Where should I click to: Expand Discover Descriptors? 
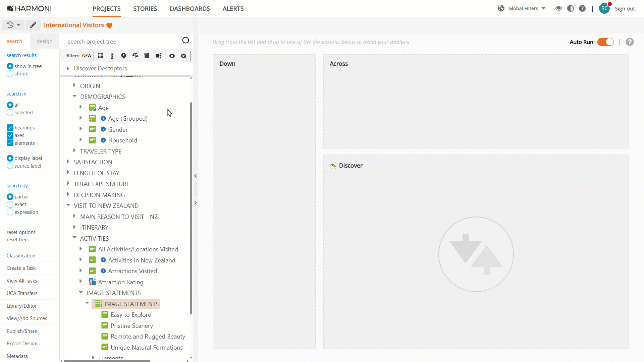coord(68,68)
